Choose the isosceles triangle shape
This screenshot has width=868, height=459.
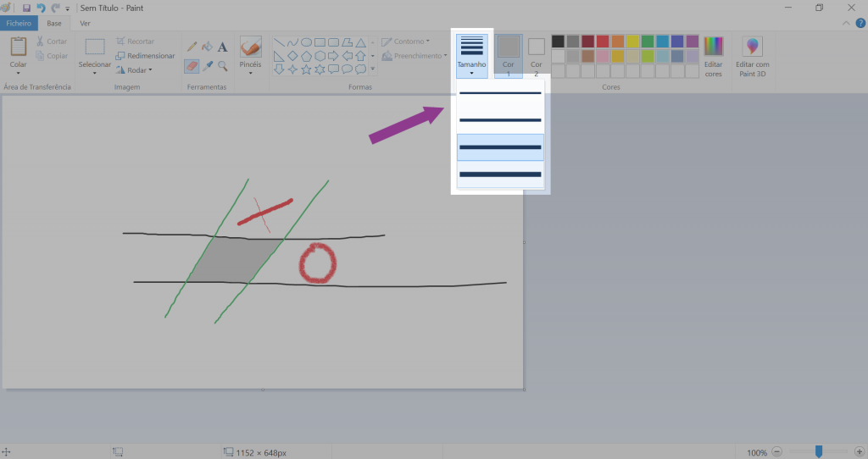tap(360, 42)
